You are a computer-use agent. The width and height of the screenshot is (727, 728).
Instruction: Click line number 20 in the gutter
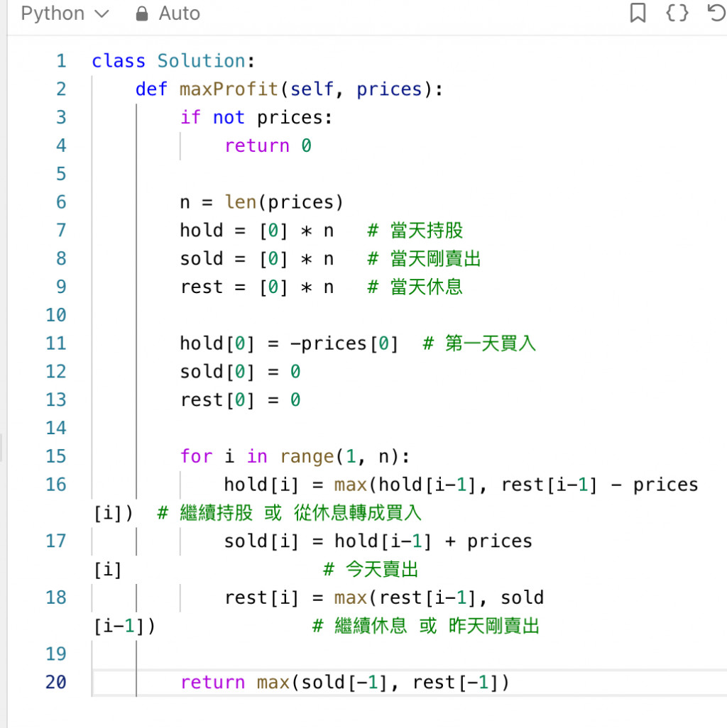pos(56,682)
